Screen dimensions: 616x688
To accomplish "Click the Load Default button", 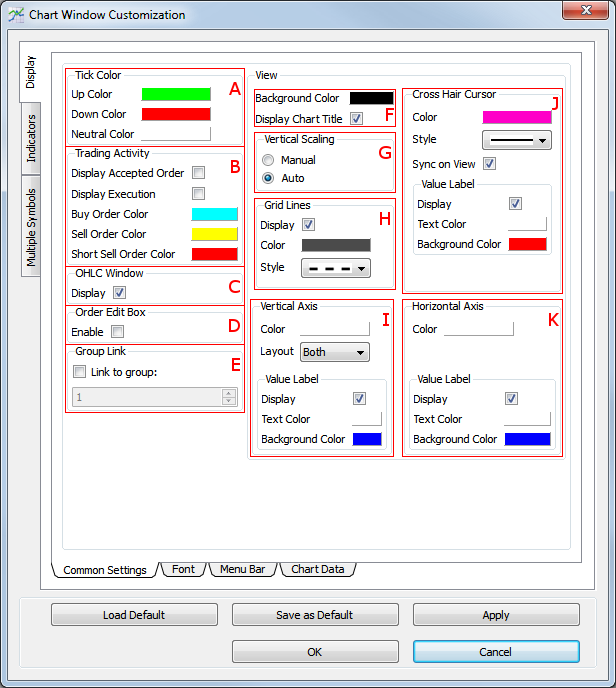I will pyautogui.click(x=134, y=615).
